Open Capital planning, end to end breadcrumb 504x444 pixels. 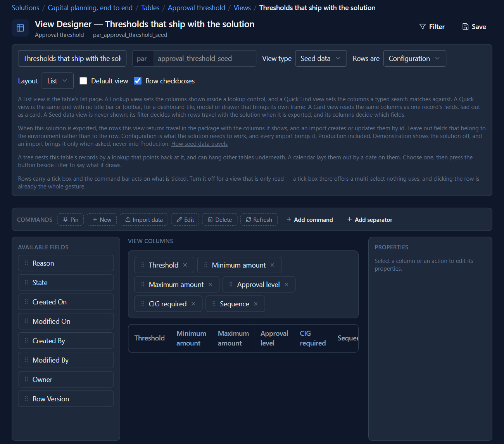[90, 8]
